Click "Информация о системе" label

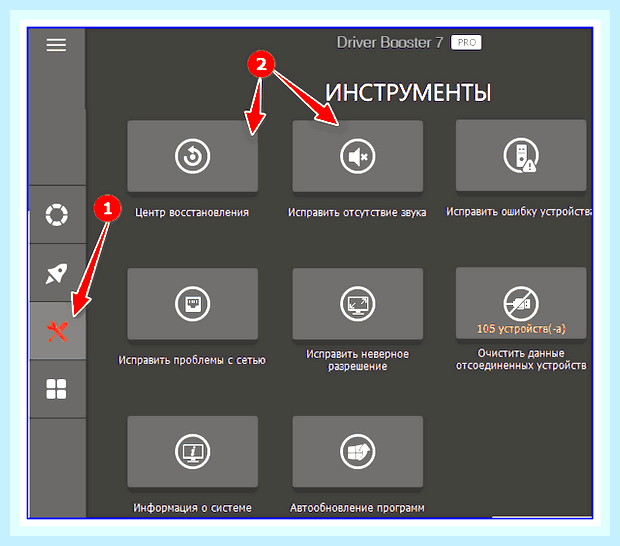click(192, 508)
